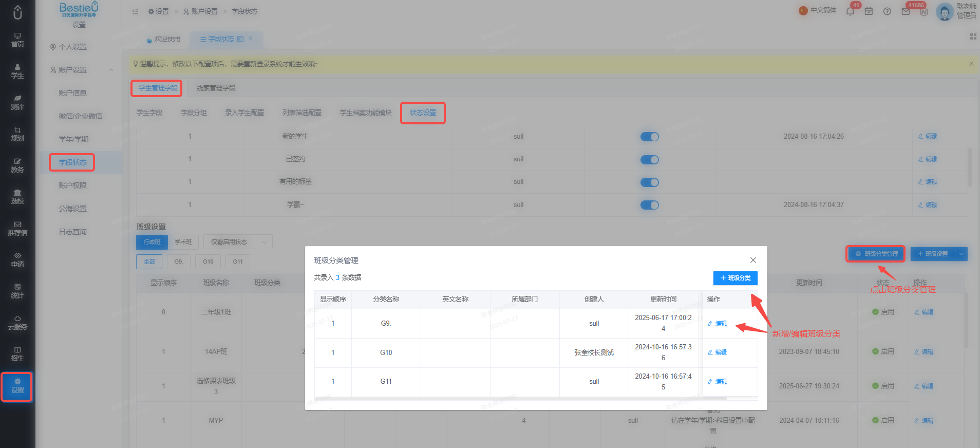Open the calendar icon in header

(869, 11)
